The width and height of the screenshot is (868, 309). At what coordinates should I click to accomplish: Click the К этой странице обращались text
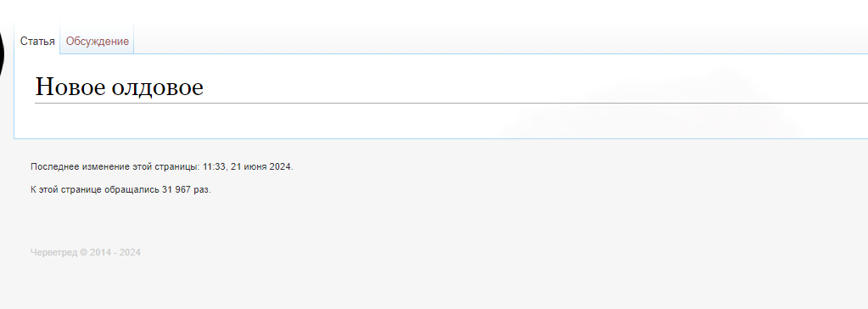coord(95,189)
